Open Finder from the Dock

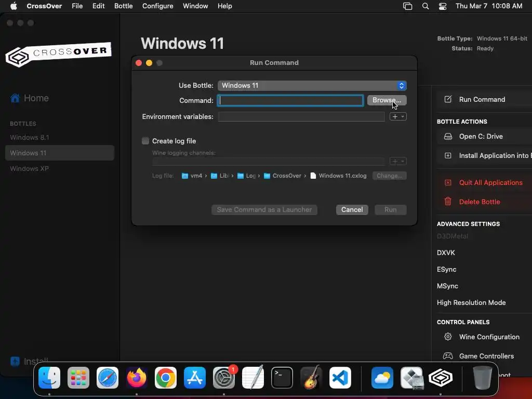[x=49, y=378]
